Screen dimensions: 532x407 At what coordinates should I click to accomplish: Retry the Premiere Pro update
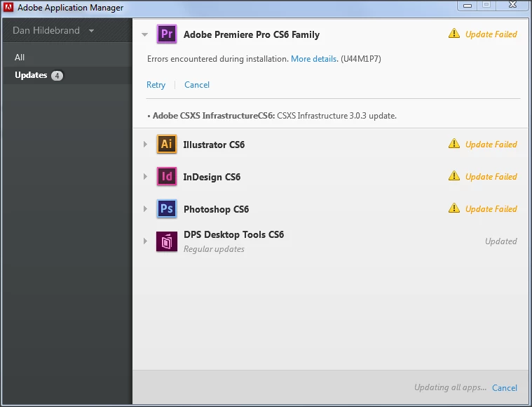pos(156,85)
